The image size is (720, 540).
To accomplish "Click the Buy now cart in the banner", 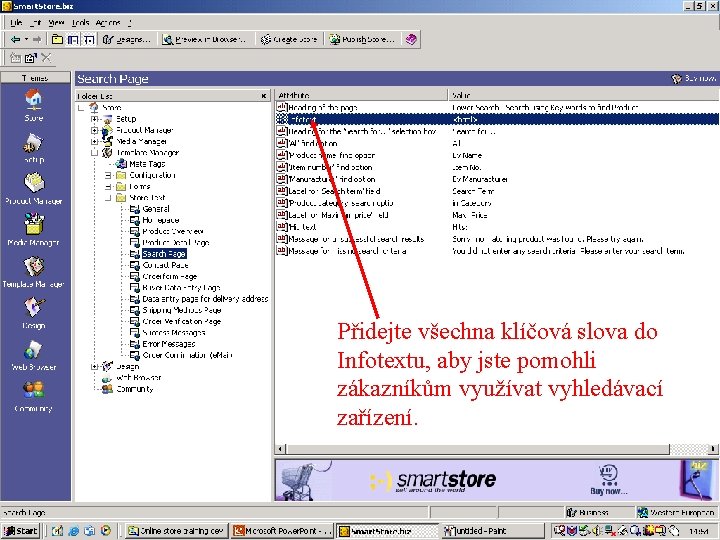I will point(608,480).
